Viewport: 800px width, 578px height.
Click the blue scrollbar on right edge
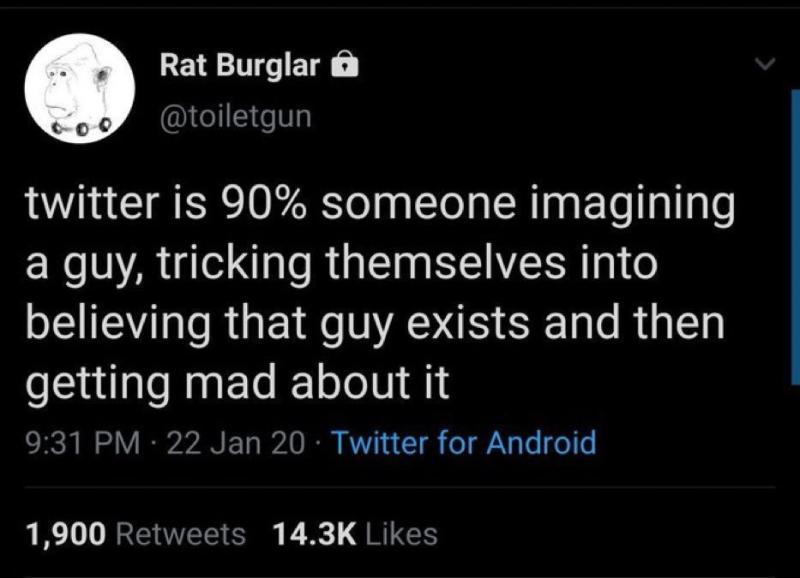pos(795,236)
